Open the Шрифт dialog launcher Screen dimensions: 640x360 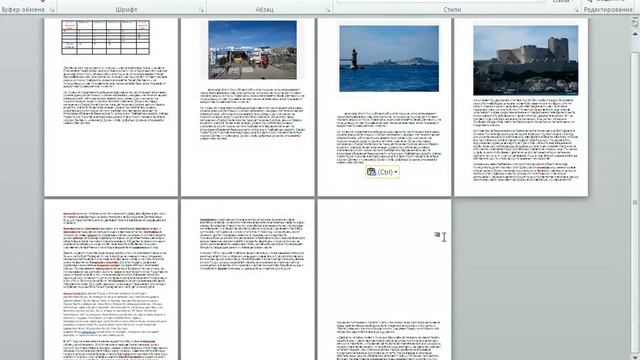202,10
